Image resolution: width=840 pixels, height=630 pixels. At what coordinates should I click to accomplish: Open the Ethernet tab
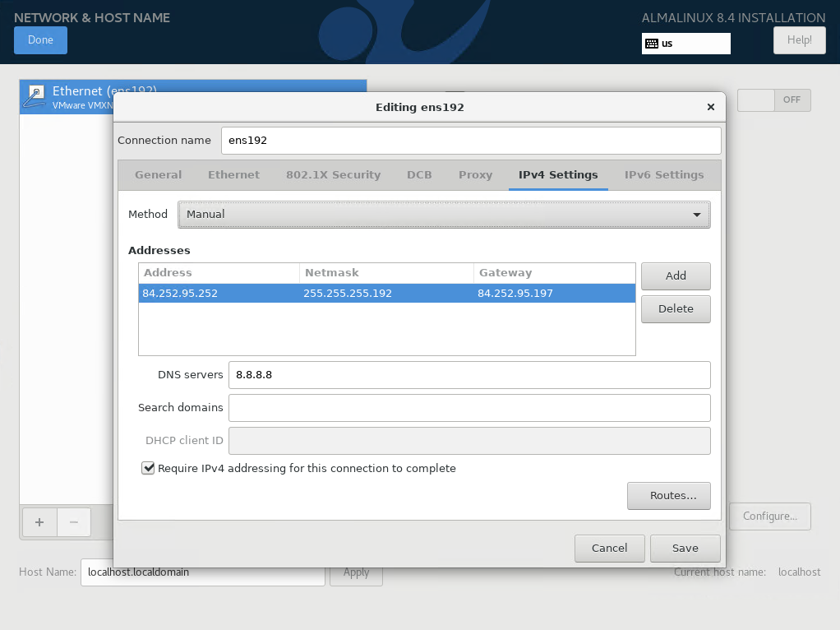point(233,174)
